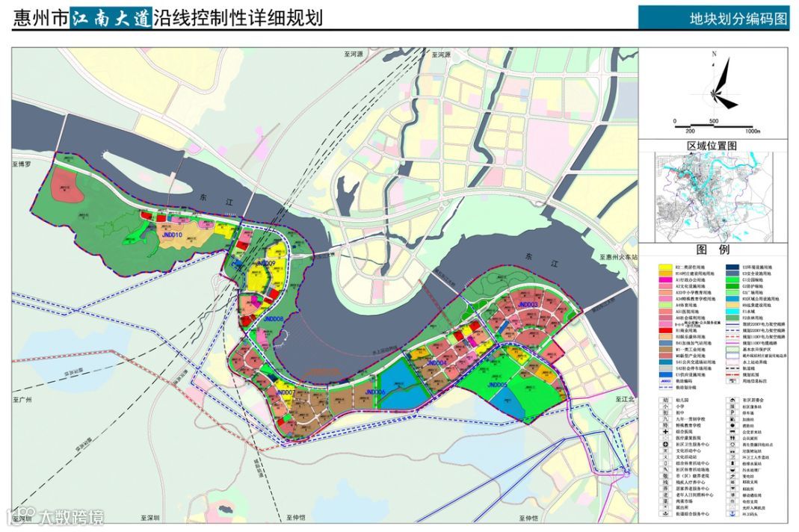Viewport: 799px width, 532px height.
Task: Click the fire station (消防站) legend symbol
Action: click(732, 425)
